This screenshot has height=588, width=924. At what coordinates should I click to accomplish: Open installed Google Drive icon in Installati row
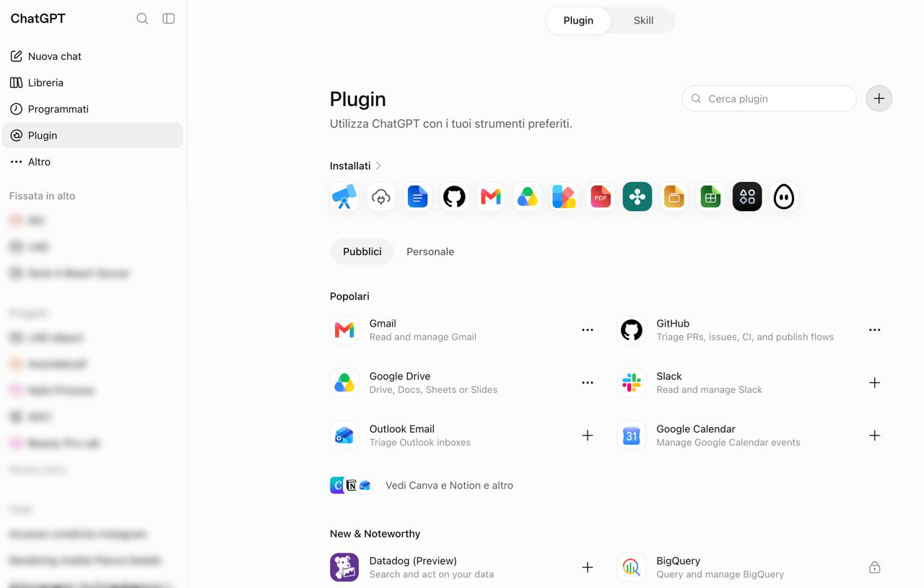point(528,196)
